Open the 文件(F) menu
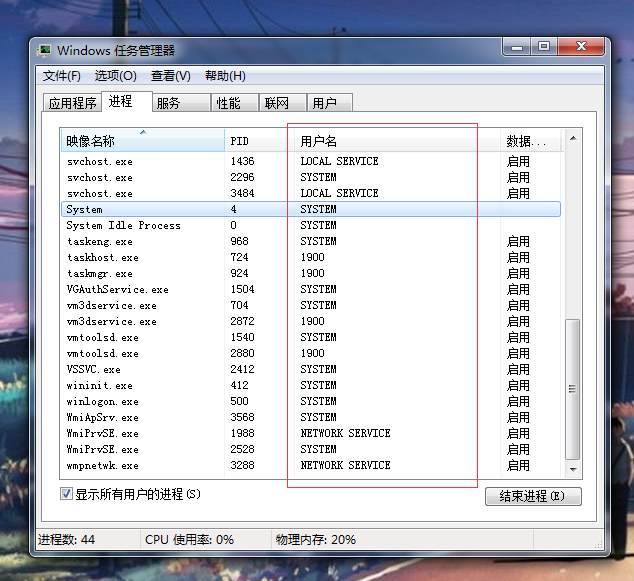The image size is (634, 581). click(x=62, y=76)
